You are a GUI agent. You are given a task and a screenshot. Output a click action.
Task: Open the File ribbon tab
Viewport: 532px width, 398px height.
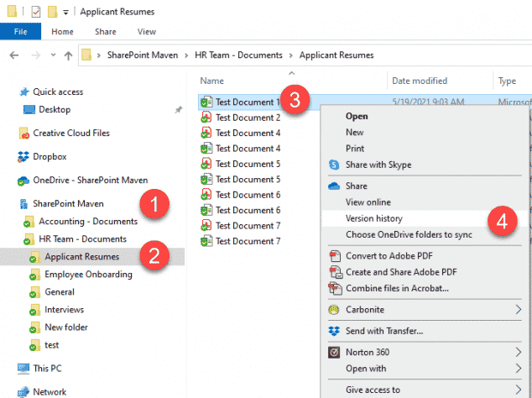[x=21, y=32]
